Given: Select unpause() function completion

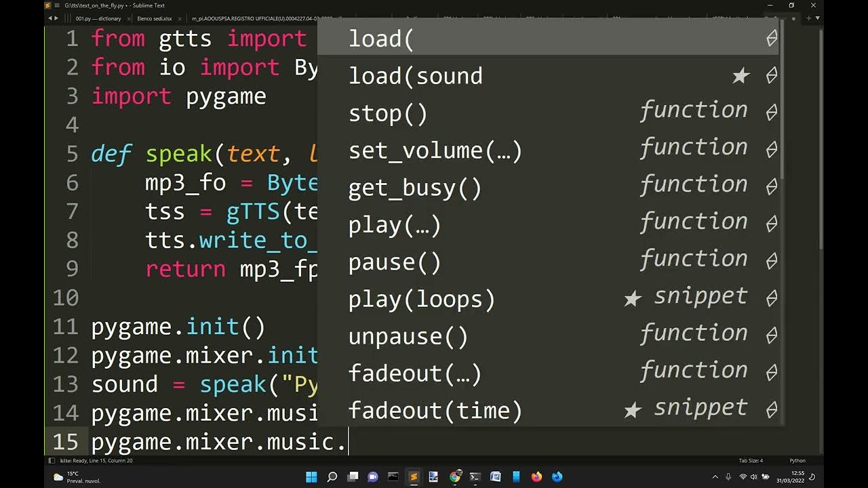Looking at the screenshot, I should tap(548, 336).
